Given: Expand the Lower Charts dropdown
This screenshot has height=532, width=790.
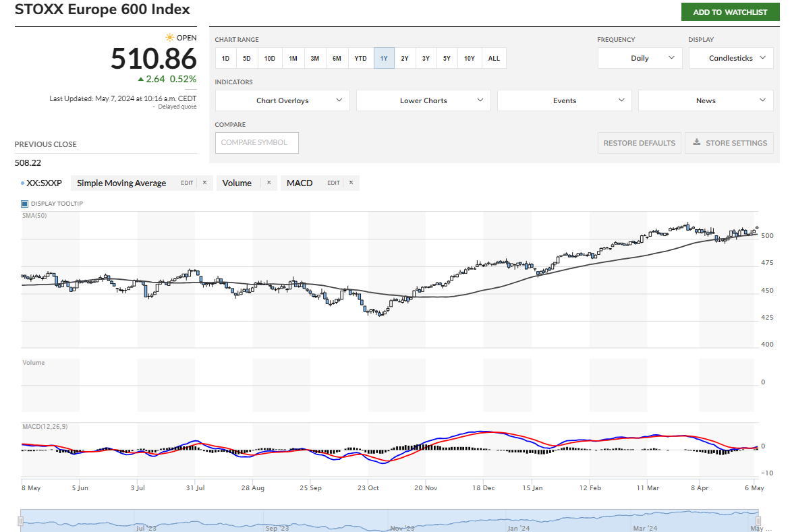Looking at the screenshot, I should coord(423,100).
